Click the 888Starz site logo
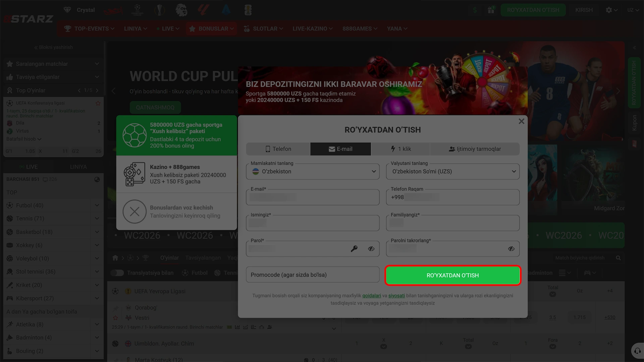The width and height of the screenshot is (644, 362). [29, 19]
